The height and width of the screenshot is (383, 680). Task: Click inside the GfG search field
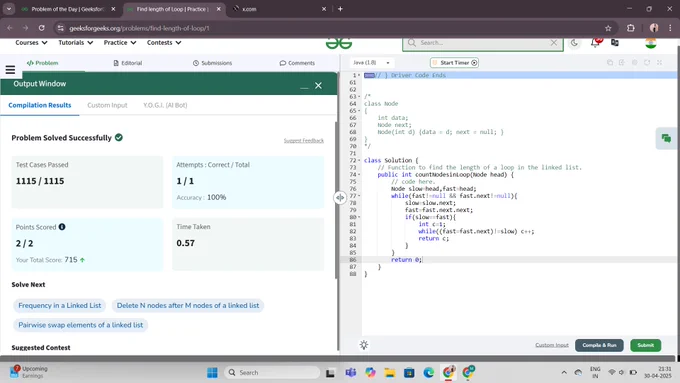(483, 43)
